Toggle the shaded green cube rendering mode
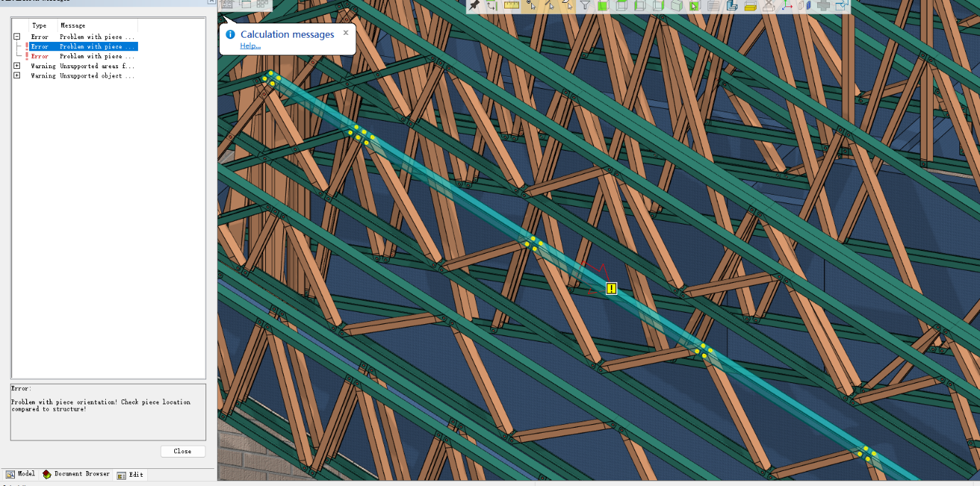This screenshot has height=486, width=980. pyautogui.click(x=604, y=6)
